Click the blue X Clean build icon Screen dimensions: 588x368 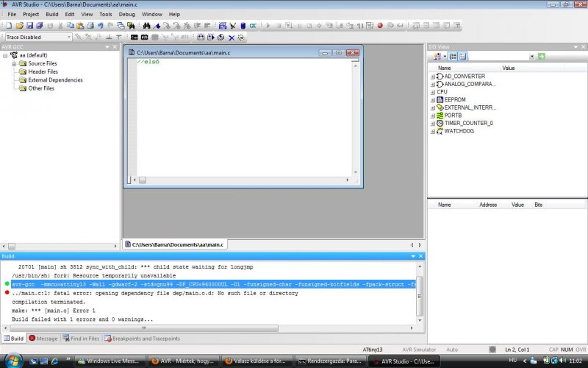[x=232, y=38]
